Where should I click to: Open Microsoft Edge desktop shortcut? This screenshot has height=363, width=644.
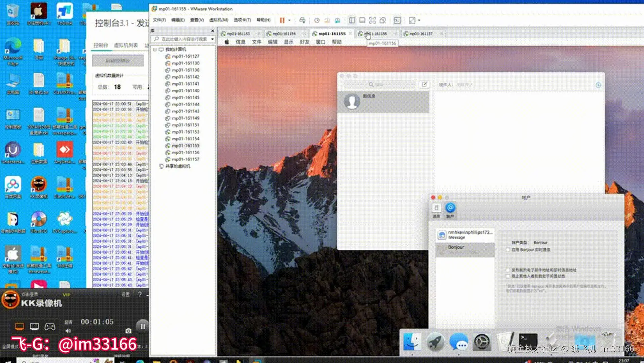click(13, 52)
